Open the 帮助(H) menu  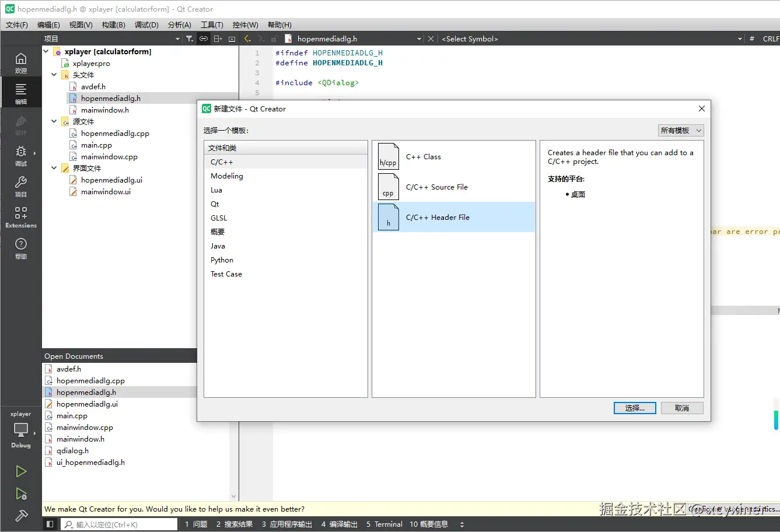point(279,24)
